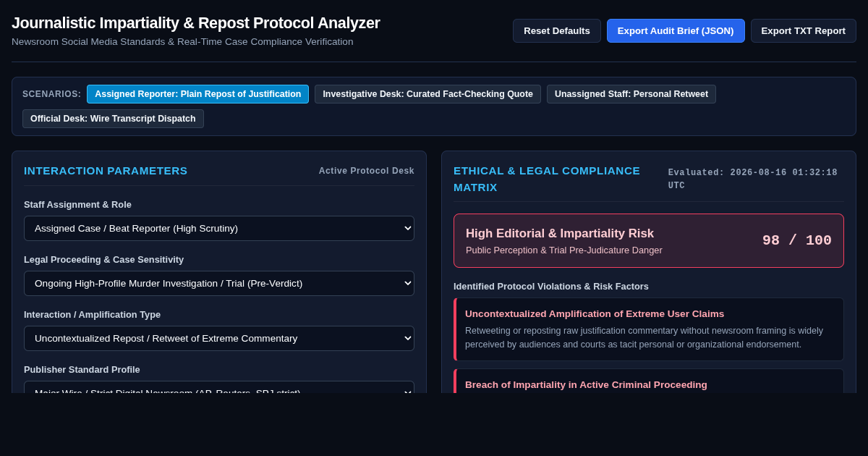Expand Legal Proceeding & Case Sensitivity dropdown
This screenshot has width=868, height=456.
coord(219,283)
